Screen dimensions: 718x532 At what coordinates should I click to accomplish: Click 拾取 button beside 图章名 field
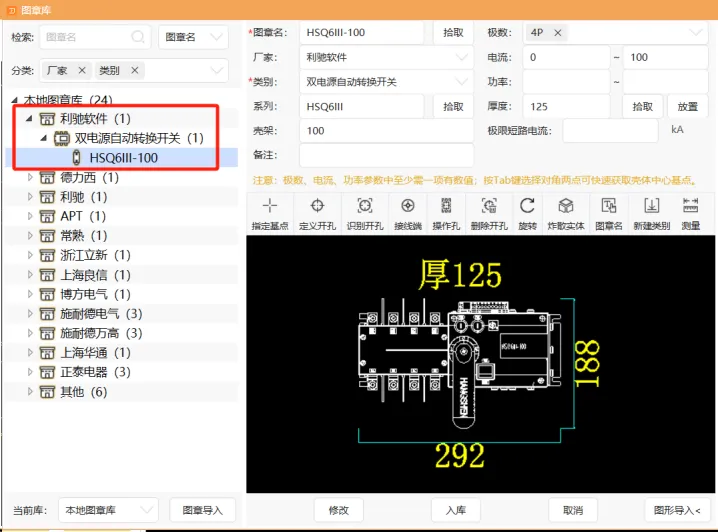coord(453,33)
